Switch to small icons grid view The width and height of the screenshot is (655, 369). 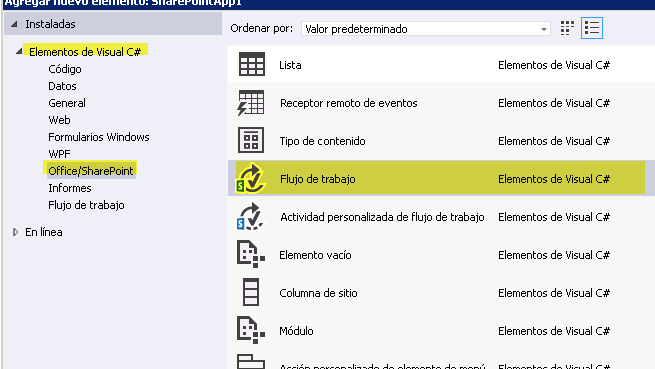point(567,28)
